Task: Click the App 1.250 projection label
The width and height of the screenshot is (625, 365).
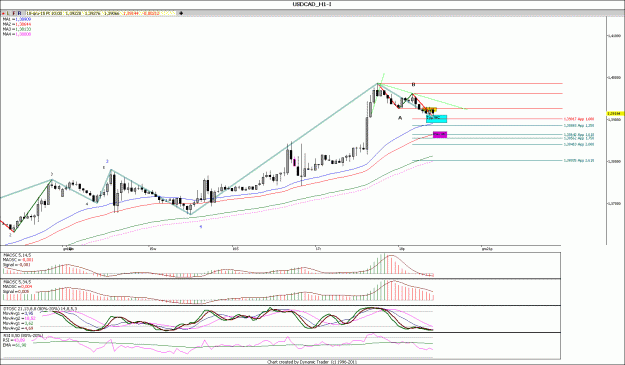Action: click(x=579, y=126)
